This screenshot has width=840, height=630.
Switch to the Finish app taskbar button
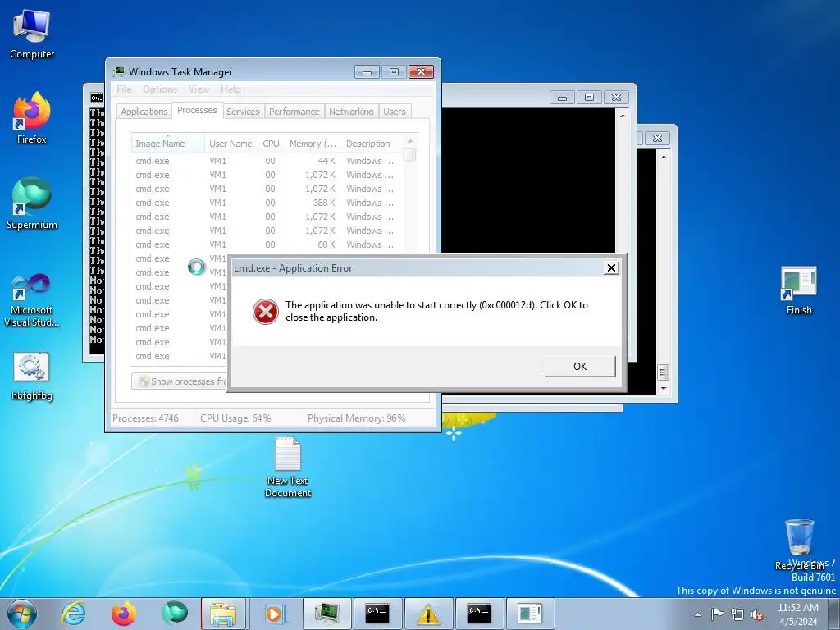[530, 614]
